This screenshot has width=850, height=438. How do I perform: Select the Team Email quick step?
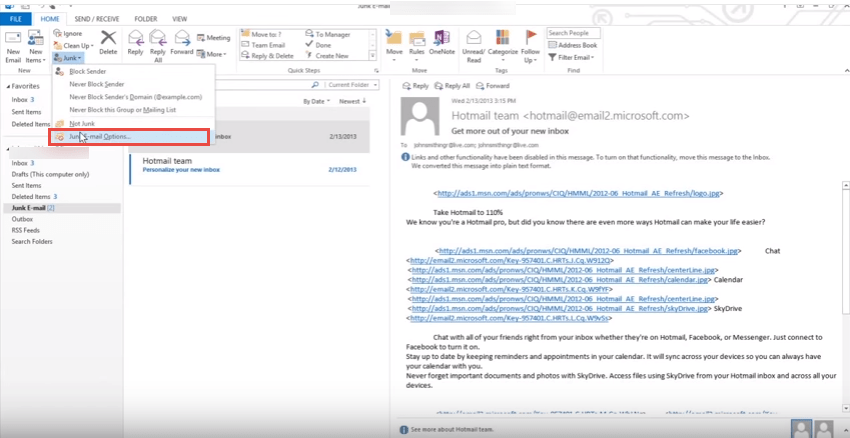click(x=263, y=45)
